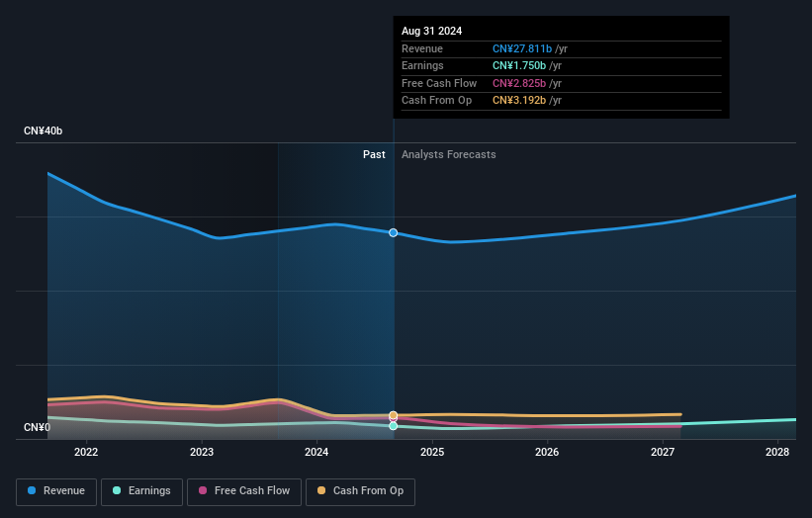Click the Analysts Forecasts label
This screenshot has width=812, height=518.
click(448, 154)
